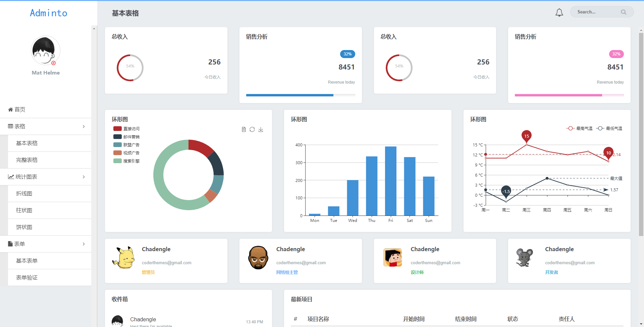Toggle the 联盟广告 legend item
Viewport: 644px width, 327px height.
[126, 145]
